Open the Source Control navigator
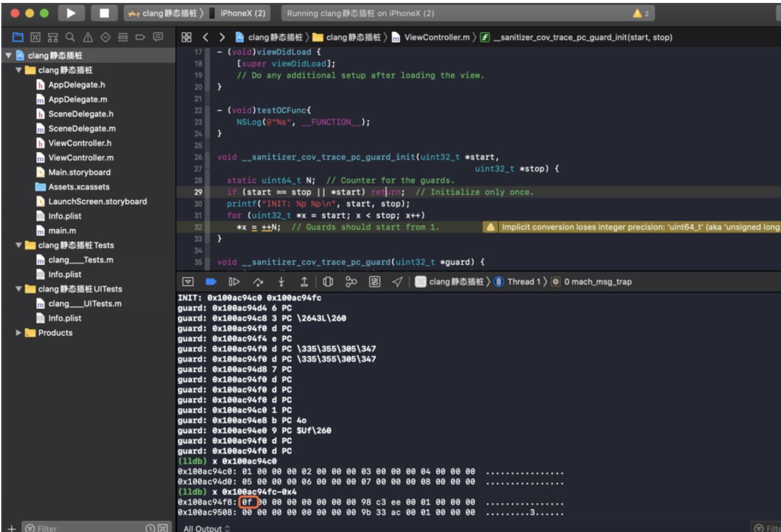The image size is (781, 532). (35, 38)
